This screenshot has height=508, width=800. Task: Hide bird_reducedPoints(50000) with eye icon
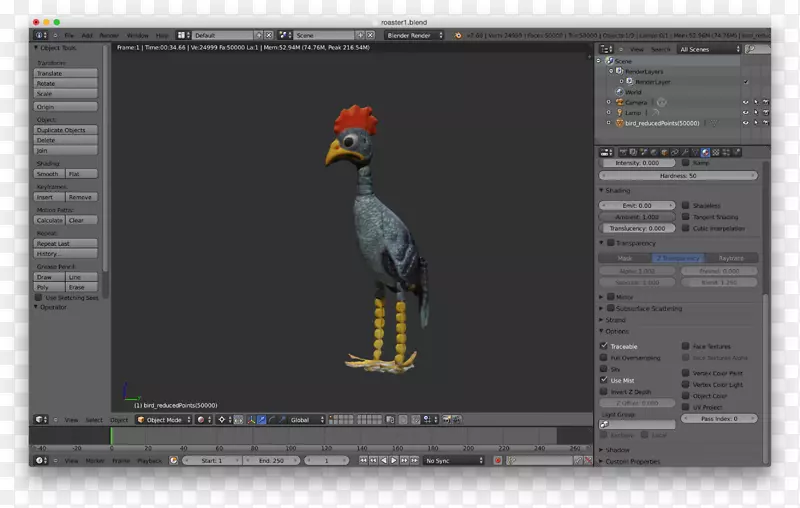(x=745, y=123)
